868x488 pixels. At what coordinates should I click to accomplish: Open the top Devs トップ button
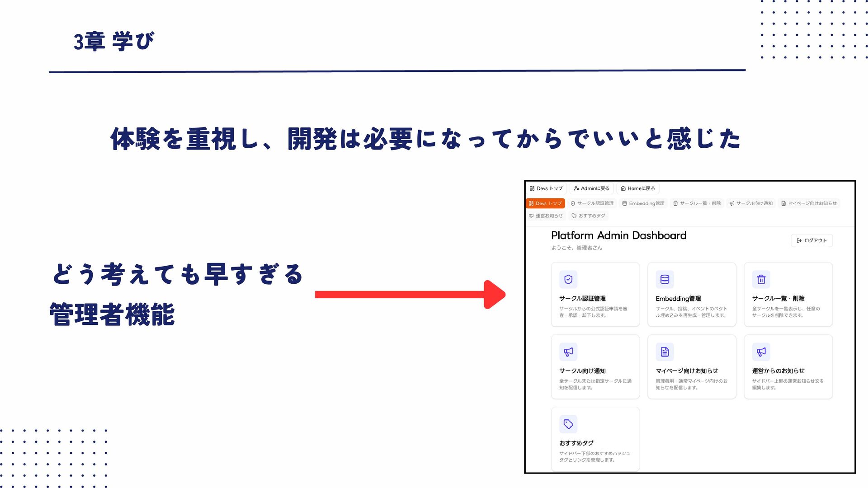click(546, 188)
